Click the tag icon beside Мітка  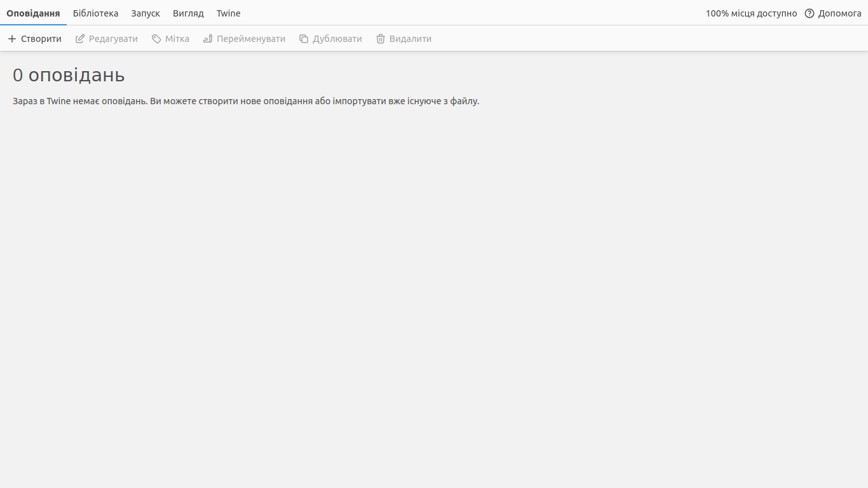pos(156,39)
